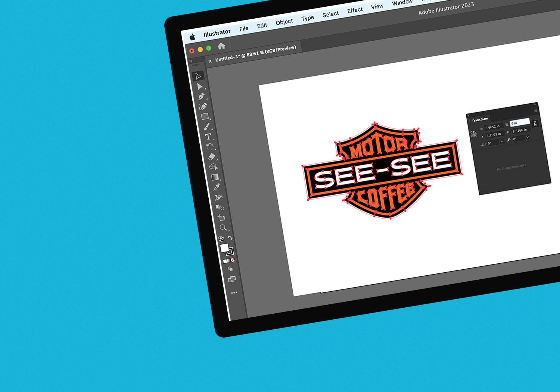Viewport: 560px width, 392px height.
Task: Select the Shape Builder tool
Action: coord(213,167)
